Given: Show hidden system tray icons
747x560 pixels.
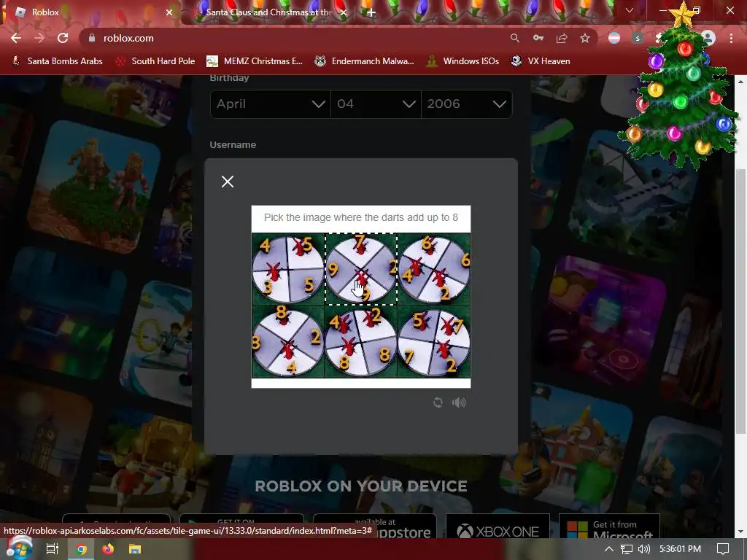Looking at the screenshot, I should [609, 549].
